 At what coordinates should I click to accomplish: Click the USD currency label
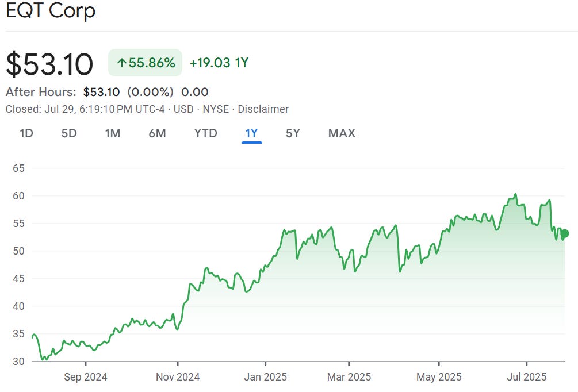(183, 109)
